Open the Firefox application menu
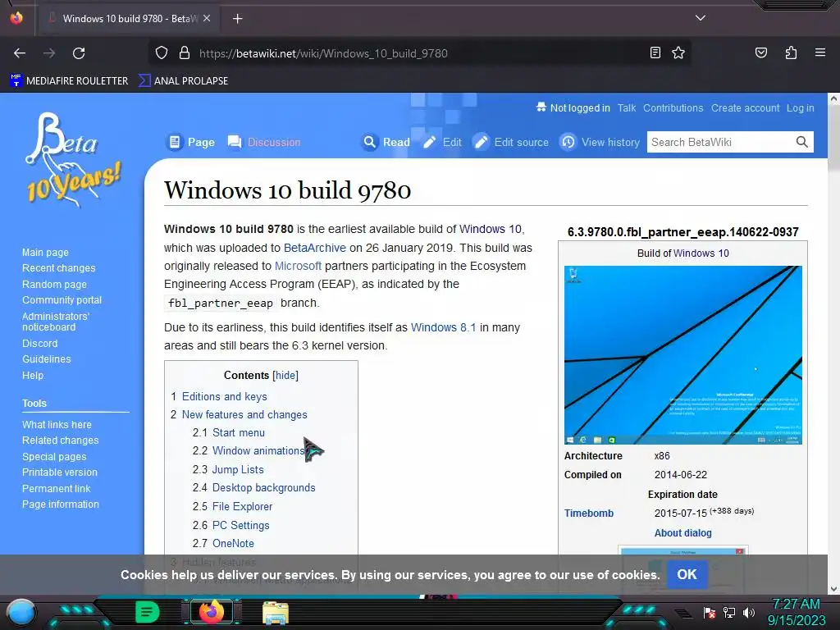 [x=819, y=53]
